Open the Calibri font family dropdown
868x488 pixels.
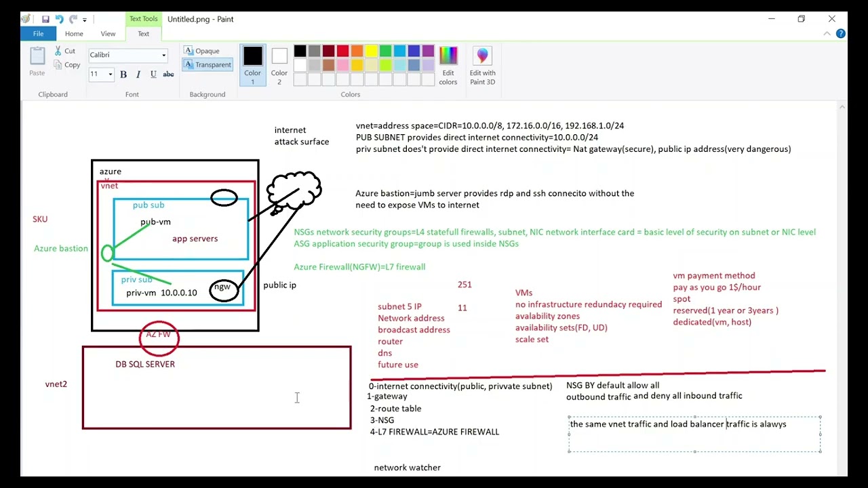163,55
